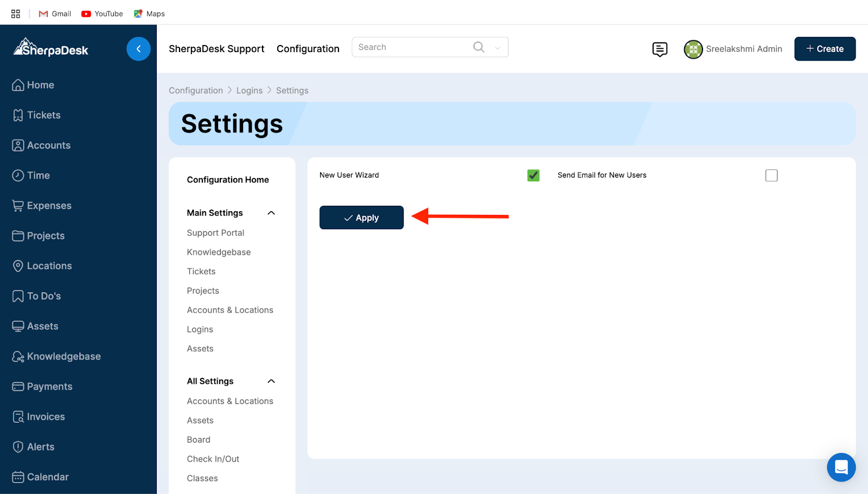The width and height of the screenshot is (868, 494).
Task: Click the Create button
Action: (825, 49)
